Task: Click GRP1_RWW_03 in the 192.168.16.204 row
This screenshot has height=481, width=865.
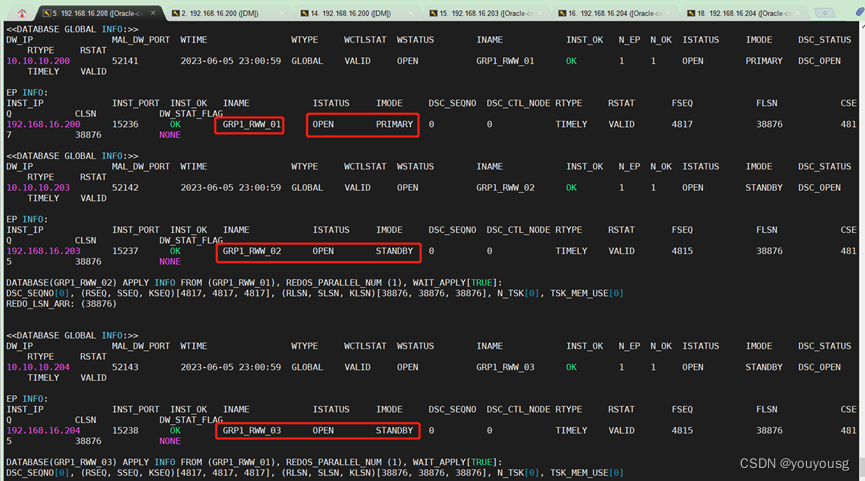Action: (x=252, y=430)
